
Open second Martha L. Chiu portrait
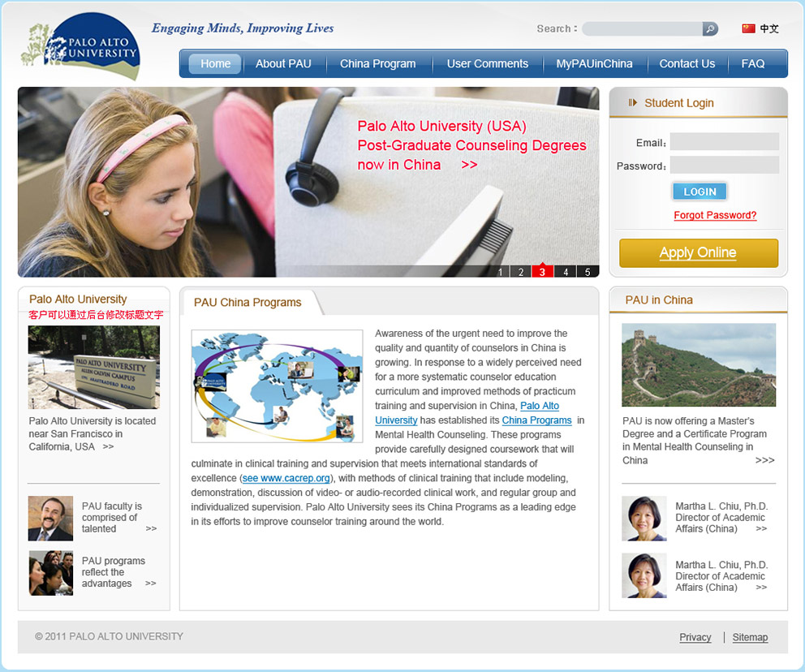(644, 575)
